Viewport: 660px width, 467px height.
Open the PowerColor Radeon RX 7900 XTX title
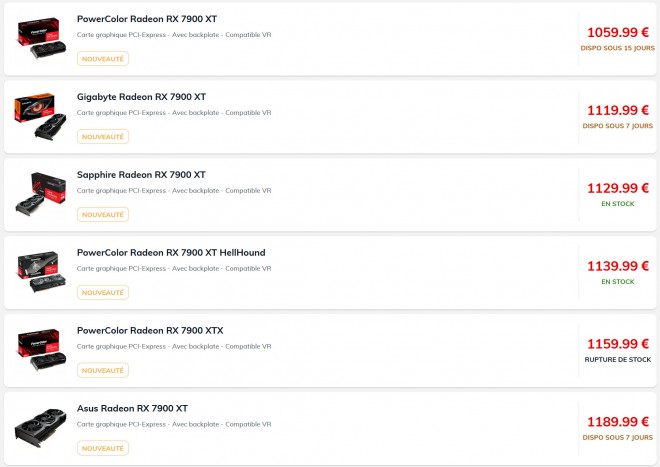point(150,331)
